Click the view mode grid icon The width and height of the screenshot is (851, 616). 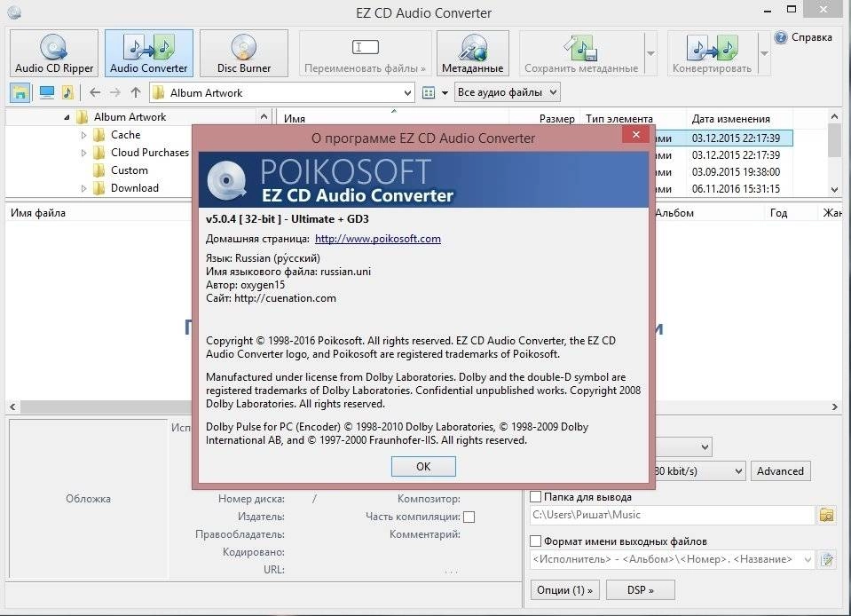(429, 93)
